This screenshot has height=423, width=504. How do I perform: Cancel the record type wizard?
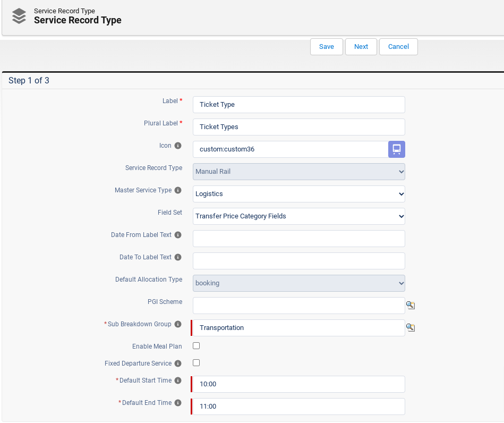(398, 47)
